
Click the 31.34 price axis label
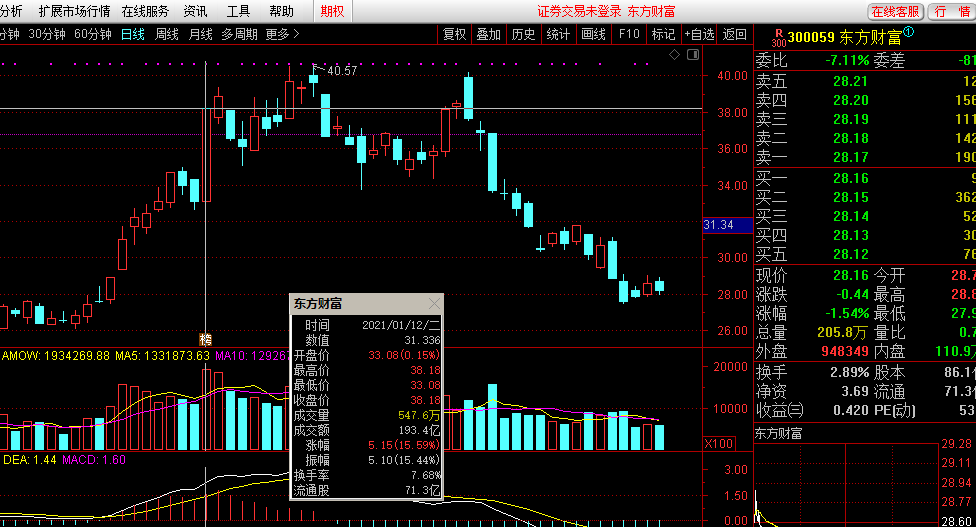(727, 225)
